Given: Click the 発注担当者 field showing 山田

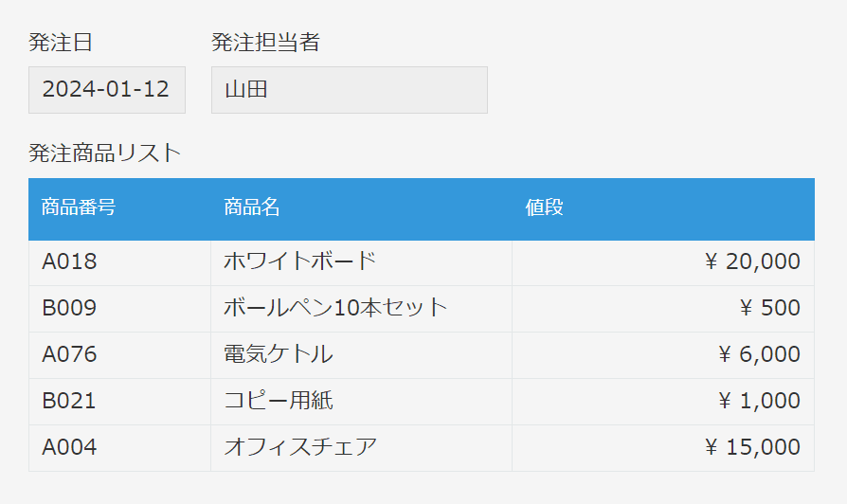Looking at the screenshot, I should 350,90.
